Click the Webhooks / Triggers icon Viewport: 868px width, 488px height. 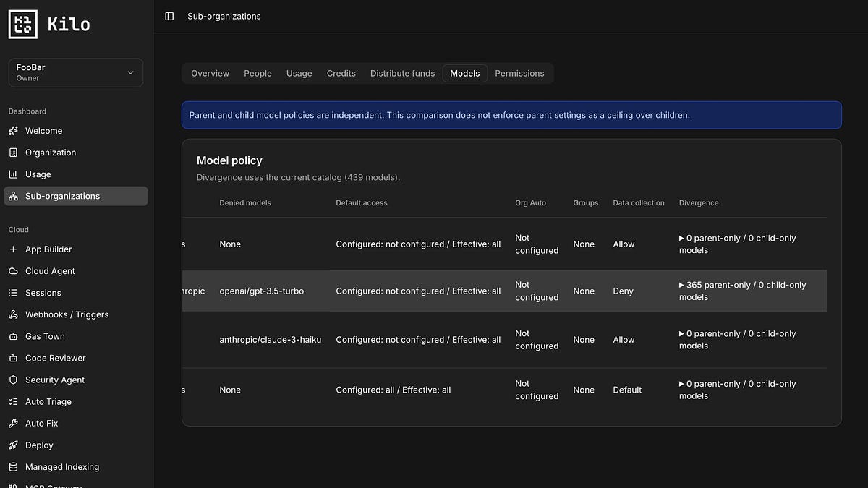point(13,314)
